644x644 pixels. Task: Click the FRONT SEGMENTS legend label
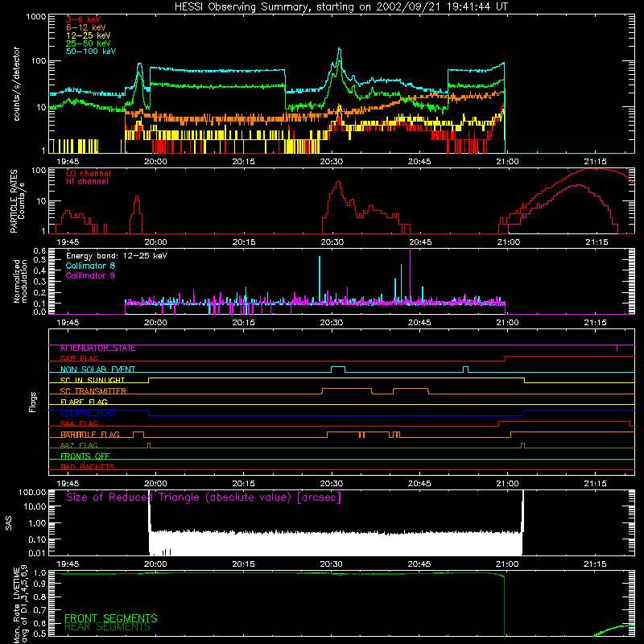tap(111, 618)
